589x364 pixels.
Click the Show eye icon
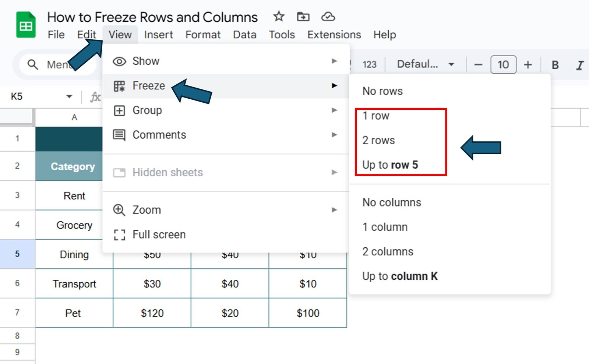click(119, 61)
